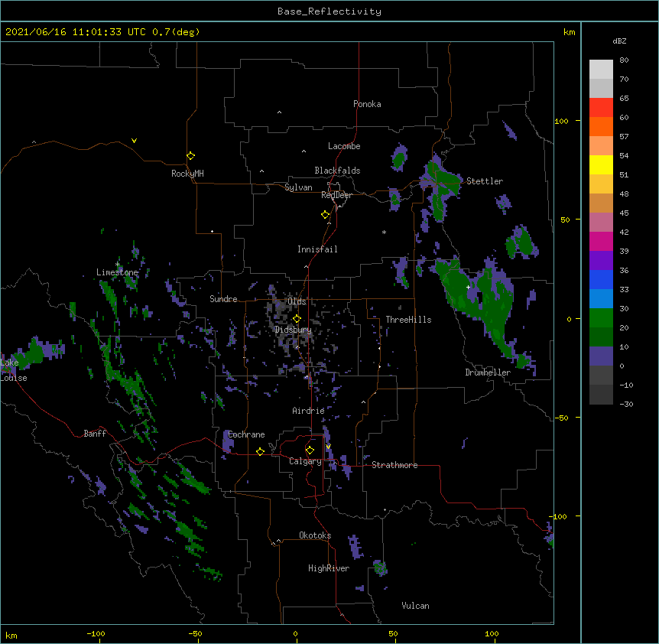Click the -100 tick on bottom axis
The image size is (659, 644).
96,633
